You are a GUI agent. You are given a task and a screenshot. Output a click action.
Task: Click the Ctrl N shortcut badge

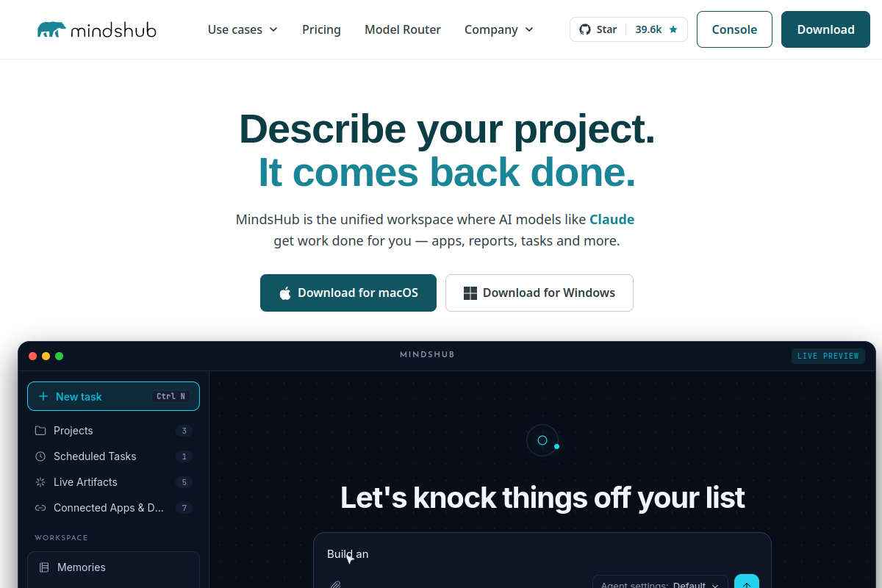click(171, 396)
